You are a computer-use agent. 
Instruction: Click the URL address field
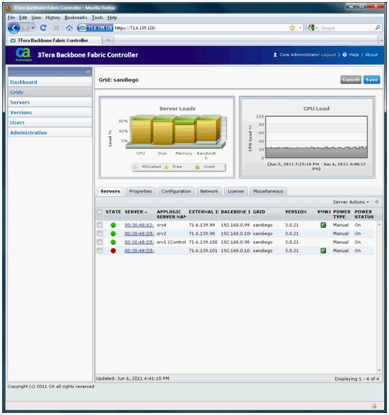pyautogui.click(x=201, y=28)
